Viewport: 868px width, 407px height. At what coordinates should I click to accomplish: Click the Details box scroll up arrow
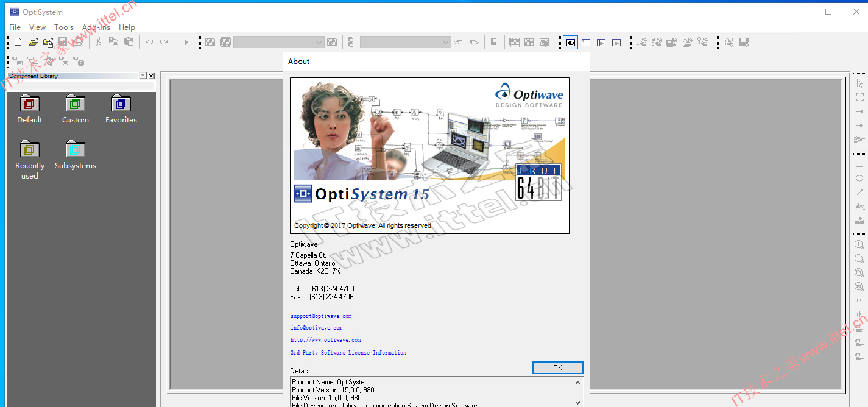[577, 383]
